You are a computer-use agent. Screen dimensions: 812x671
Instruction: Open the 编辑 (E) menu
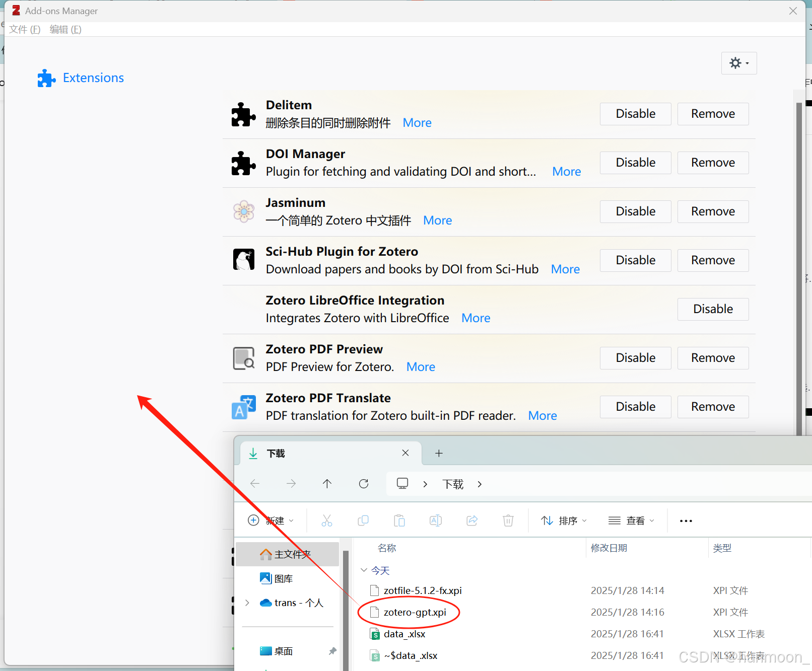pos(65,30)
